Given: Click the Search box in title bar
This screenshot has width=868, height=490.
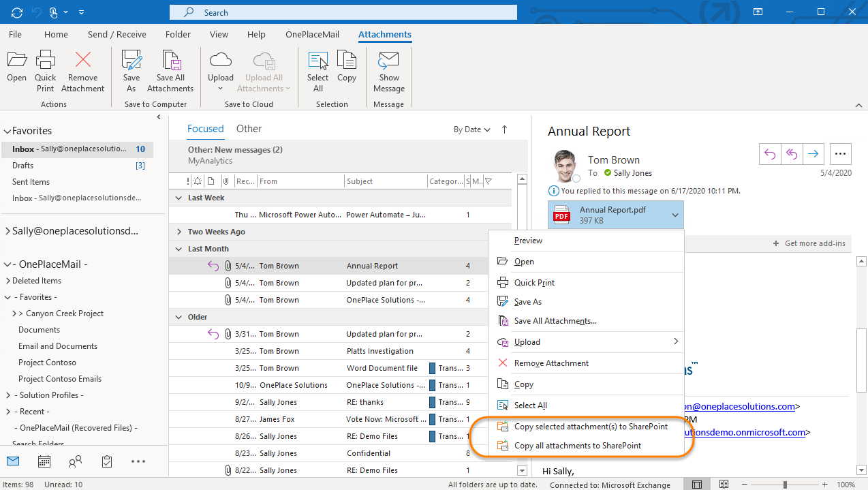Looking at the screenshot, I should click(343, 12).
